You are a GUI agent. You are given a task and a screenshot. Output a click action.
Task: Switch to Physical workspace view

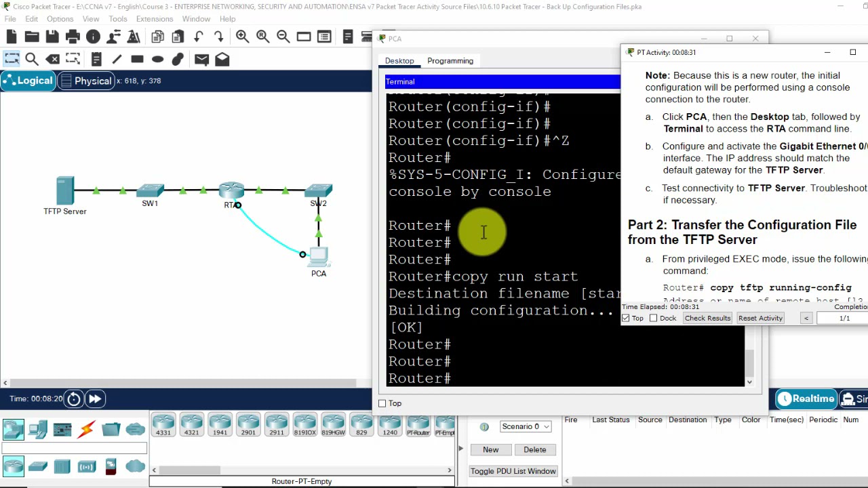86,81
